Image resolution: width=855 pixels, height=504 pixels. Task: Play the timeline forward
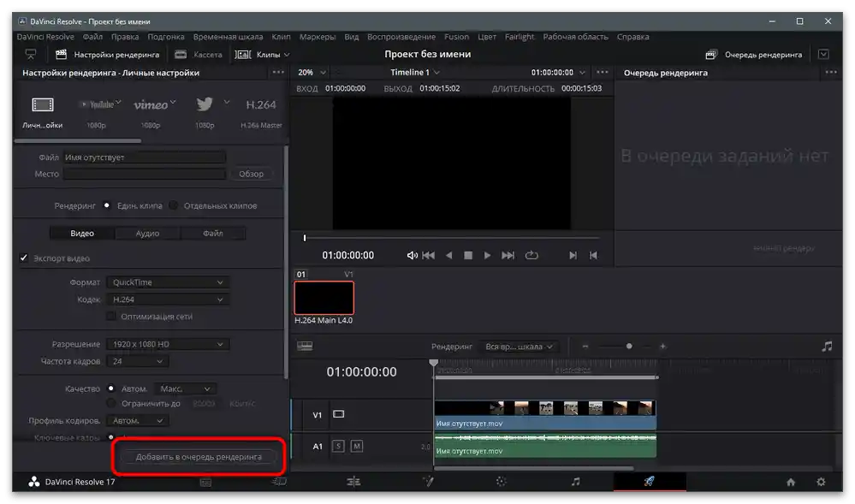pyautogui.click(x=488, y=255)
